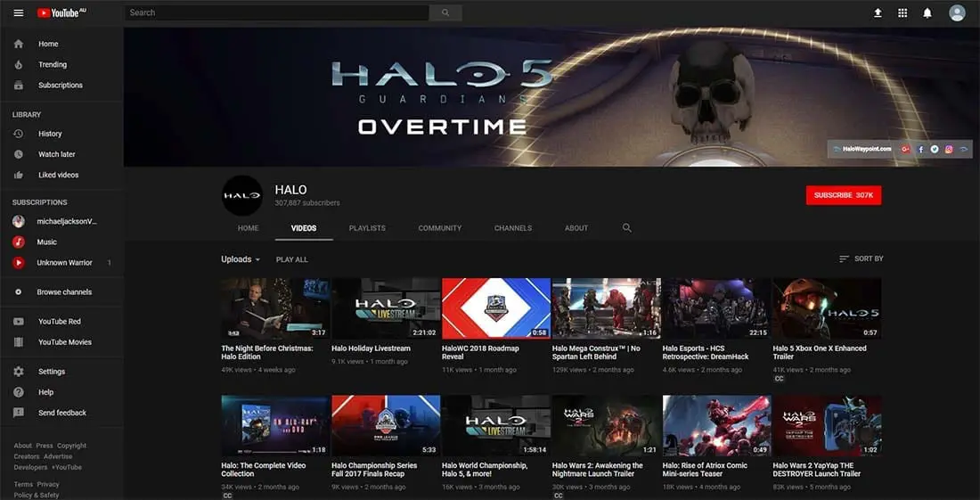
Task: Click the About footer link
Action: [x=22, y=446]
